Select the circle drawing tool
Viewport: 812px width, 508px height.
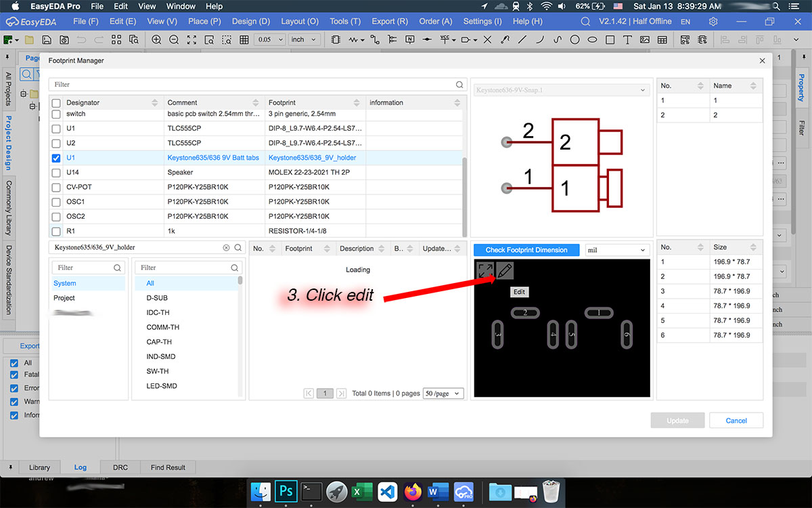(x=574, y=40)
